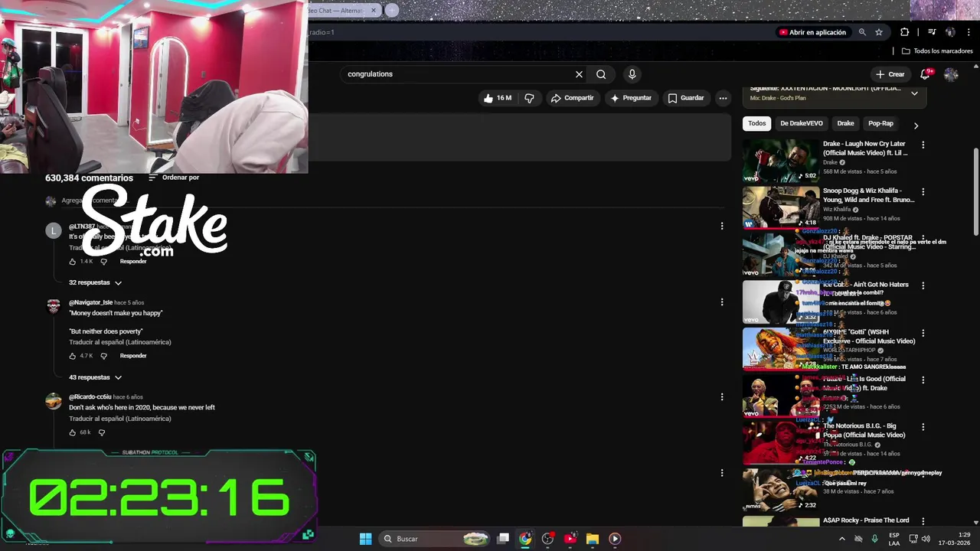Screen dimensions: 980x551
Task: Open the 6IX9INE Gotti video thumbnail
Action: click(x=780, y=348)
